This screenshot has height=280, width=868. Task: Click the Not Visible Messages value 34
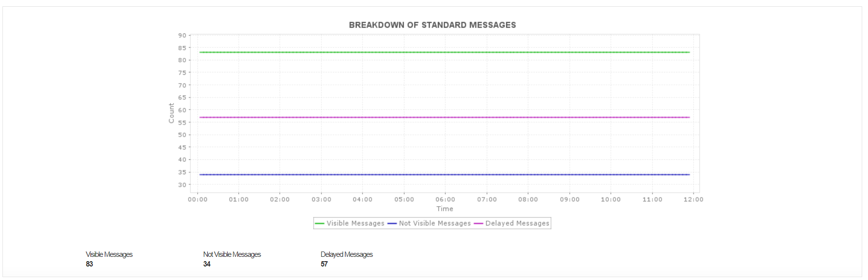[x=207, y=264]
